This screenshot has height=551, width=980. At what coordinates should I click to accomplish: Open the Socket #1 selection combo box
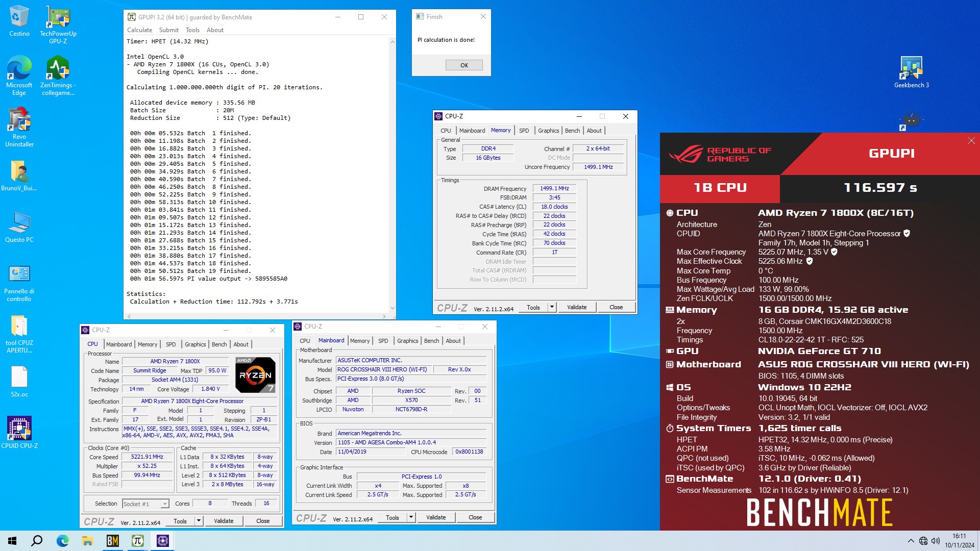[x=145, y=504]
